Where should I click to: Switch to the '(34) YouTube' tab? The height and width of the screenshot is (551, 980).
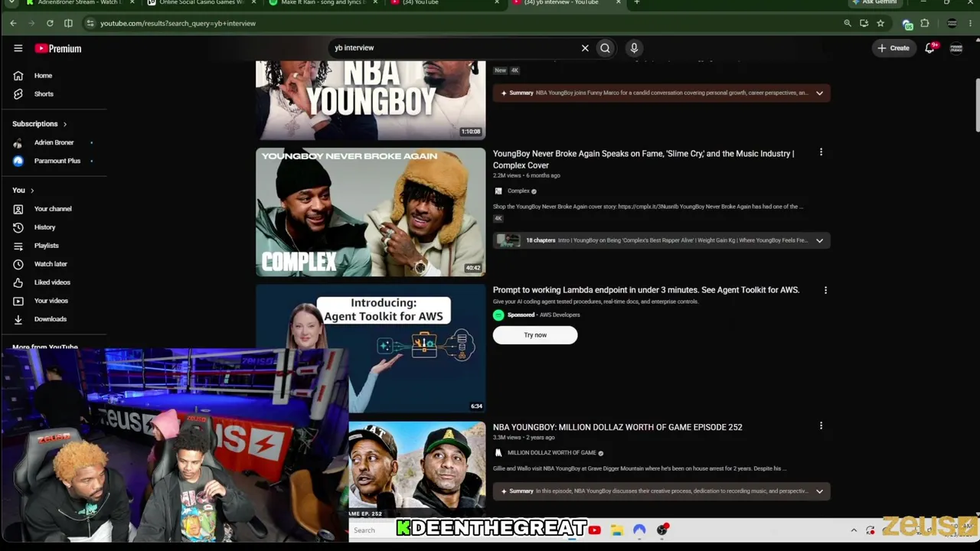[x=444, y=3]
